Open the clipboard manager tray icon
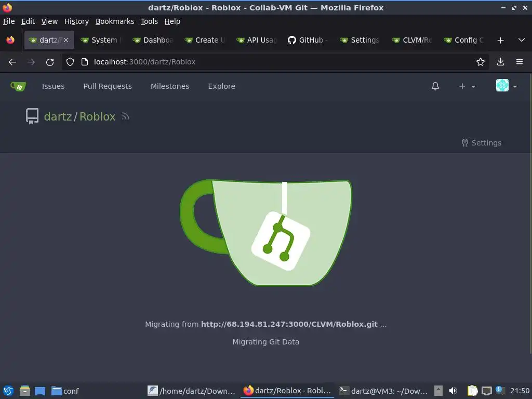This screenshot has height=399, width=532. [x=472, y=391]
